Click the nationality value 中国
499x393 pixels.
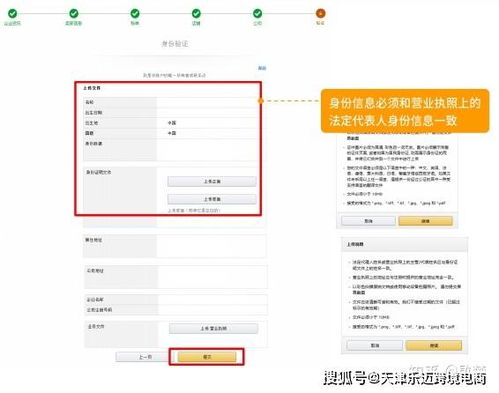[x=172, y=133]
